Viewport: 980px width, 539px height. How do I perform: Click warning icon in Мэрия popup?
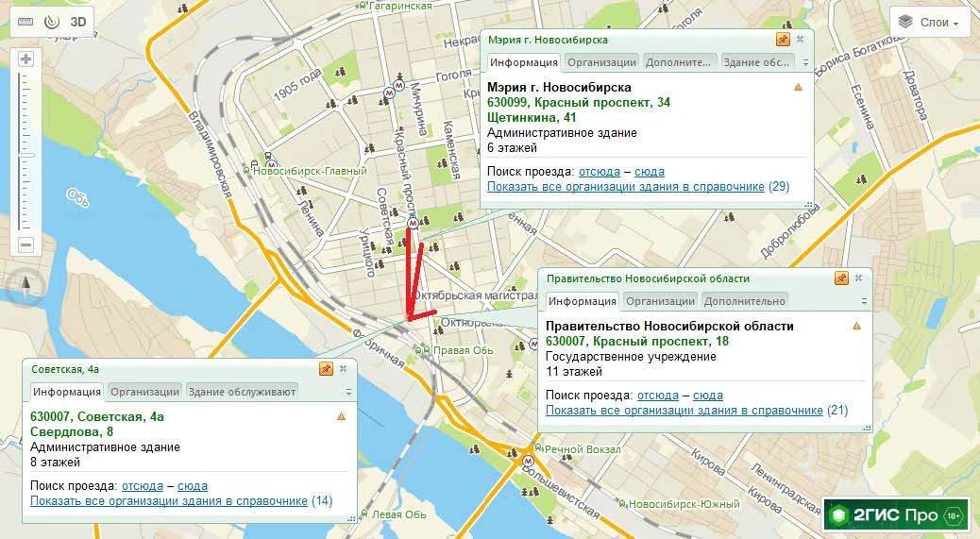click(798, 87)
